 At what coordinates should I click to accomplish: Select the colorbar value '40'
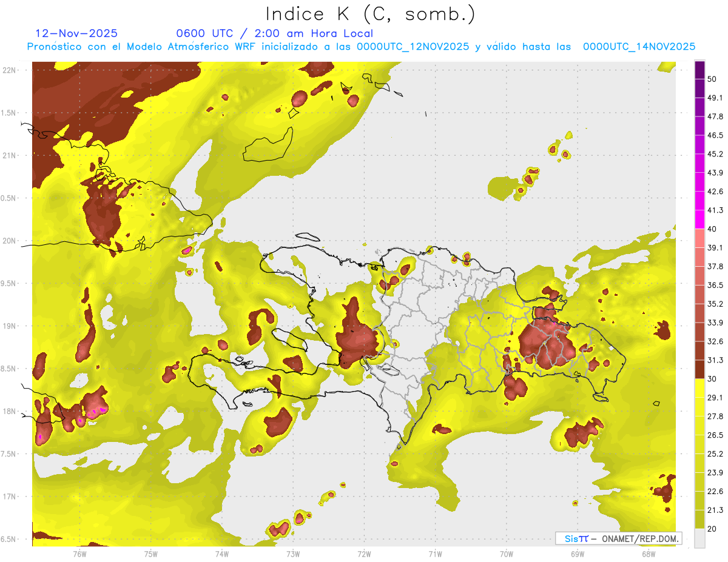712,229
